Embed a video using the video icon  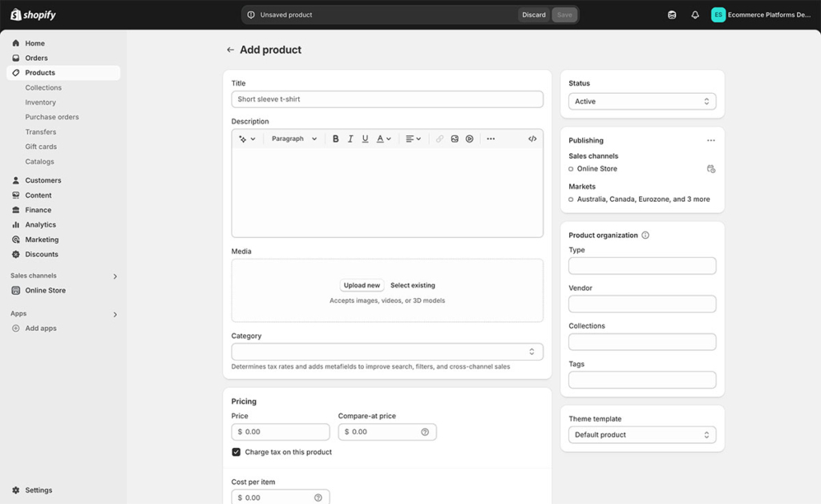pos(470,138)
